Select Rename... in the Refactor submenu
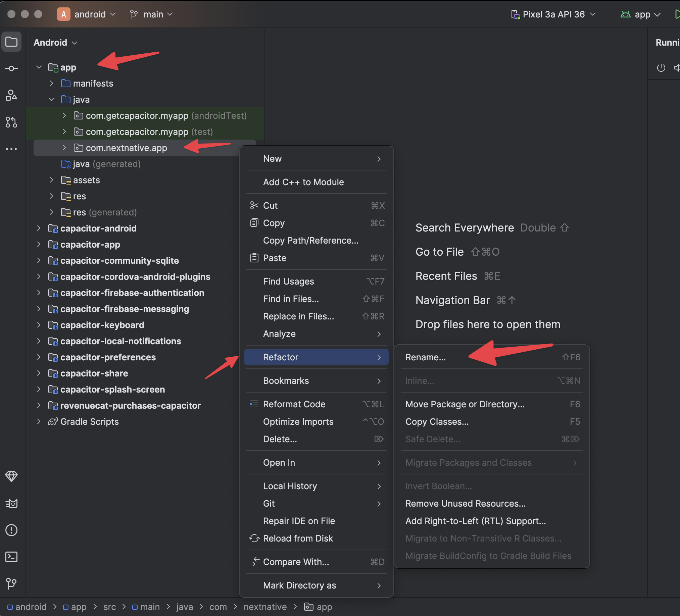This screenshot has width=680, height=616. 425,357
